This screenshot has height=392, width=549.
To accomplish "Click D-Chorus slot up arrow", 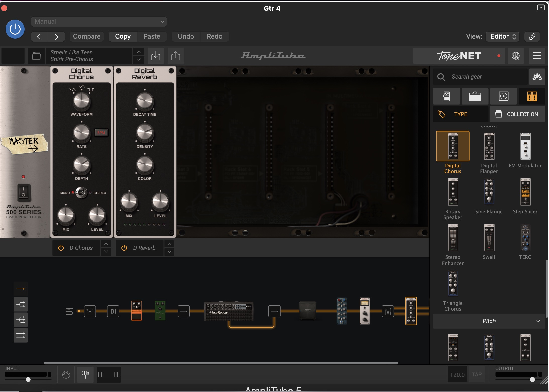I will click(x=106, y=244).
